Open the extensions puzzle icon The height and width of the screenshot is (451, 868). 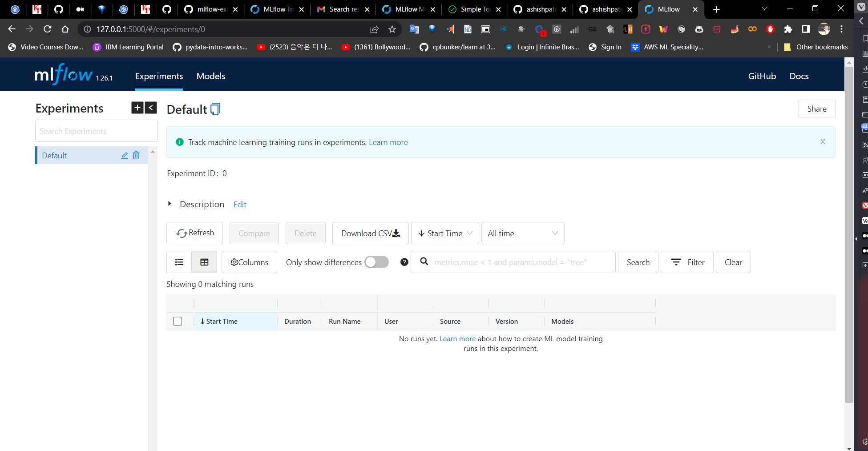click(x=788, y=29)
